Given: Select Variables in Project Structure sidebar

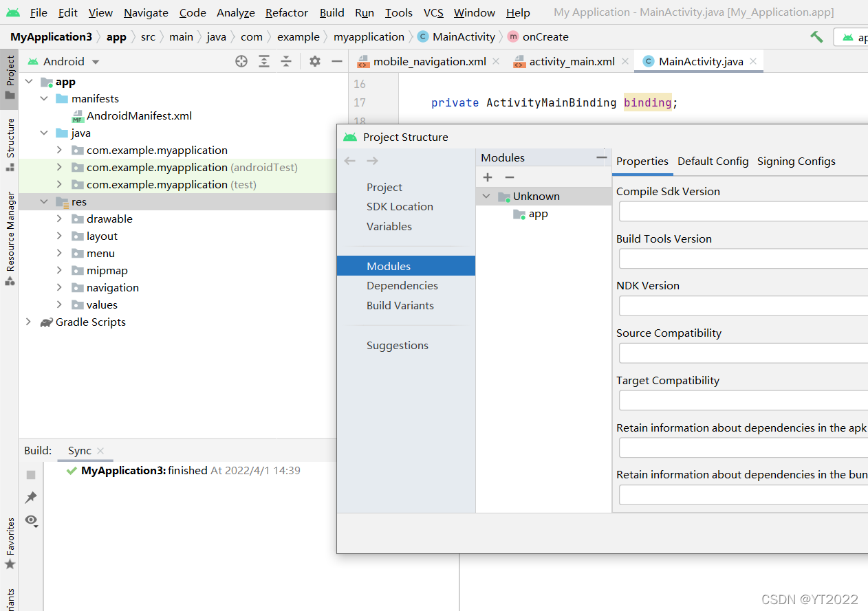Looking at the screenshot, I should tap(389, 226).
